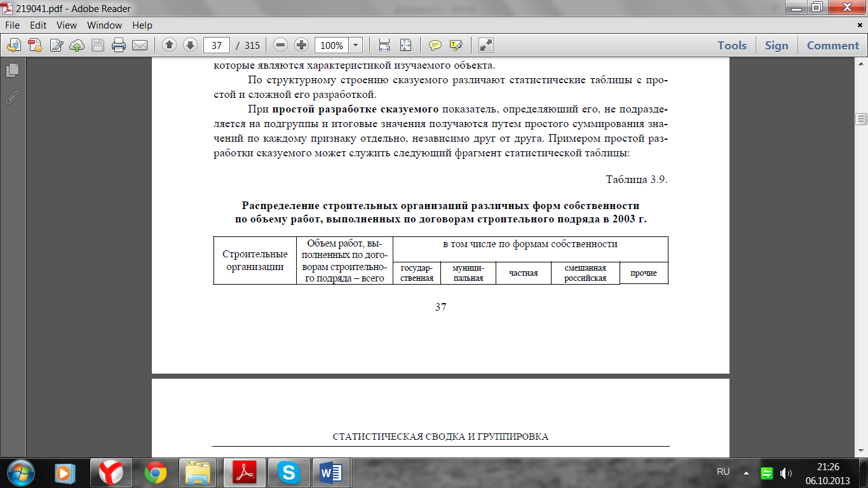
Task: Open Microsoft Word from taskbar
Action: [332, 473]
